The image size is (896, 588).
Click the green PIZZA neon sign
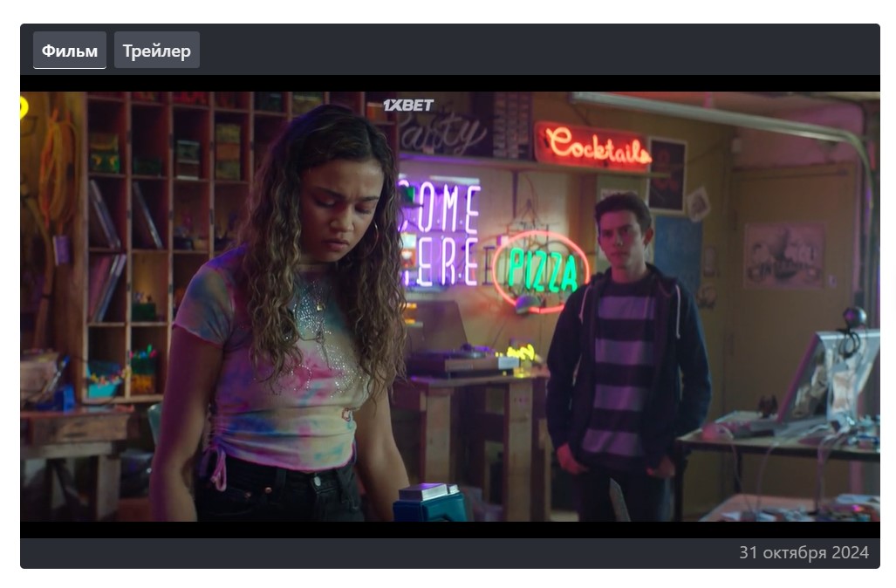point(542,270)
